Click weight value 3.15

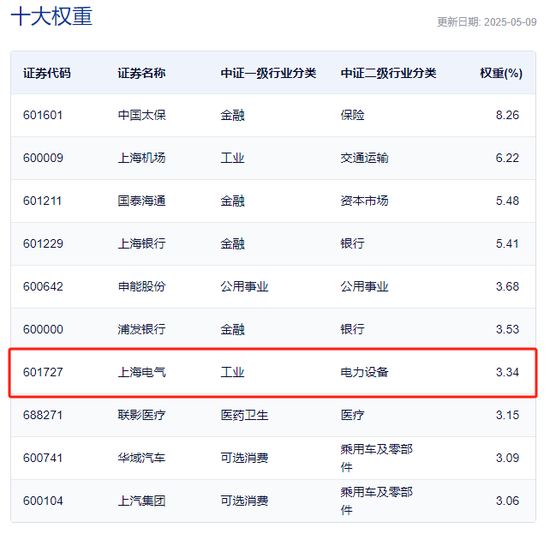click(x=507, y=415)
